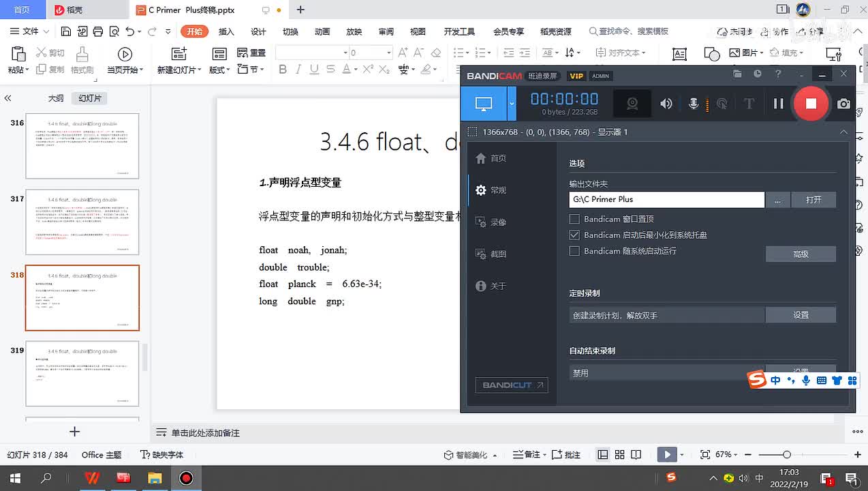
Task: Switch to the 审阅 ribbon tab
Action: [386, 31]
